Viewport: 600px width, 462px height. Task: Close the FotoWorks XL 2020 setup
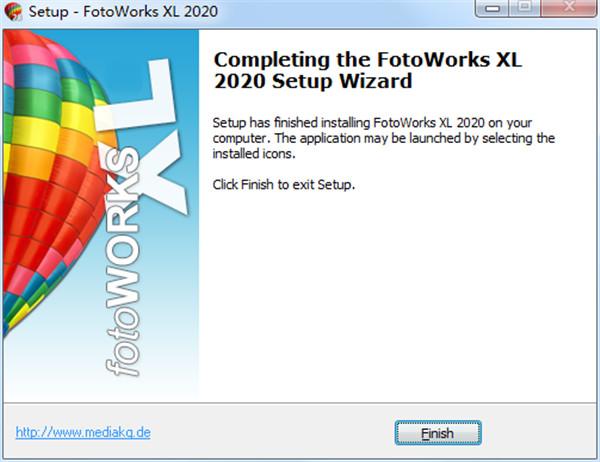[569, 8]
